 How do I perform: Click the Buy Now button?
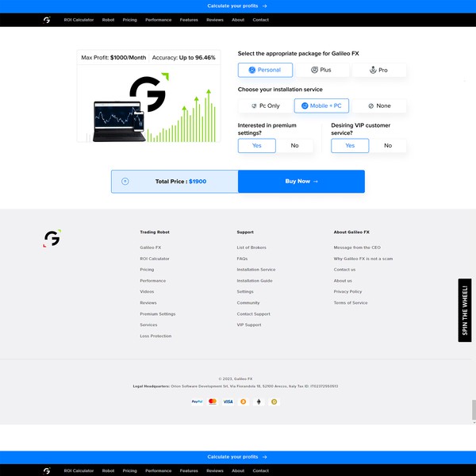301,181
